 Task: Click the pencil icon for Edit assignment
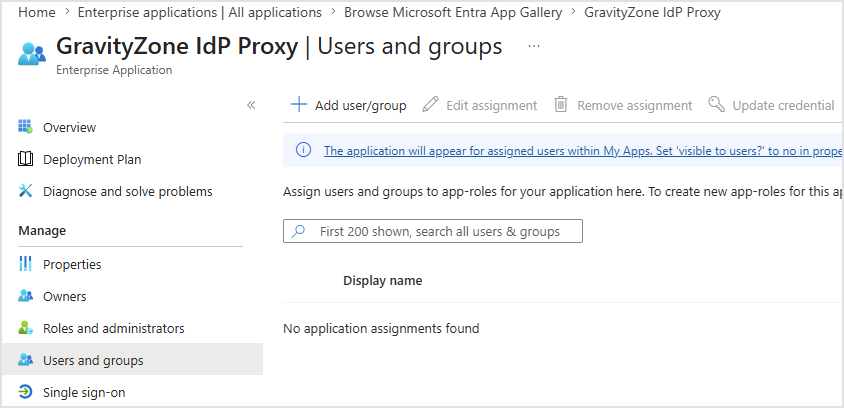[430, 104]
